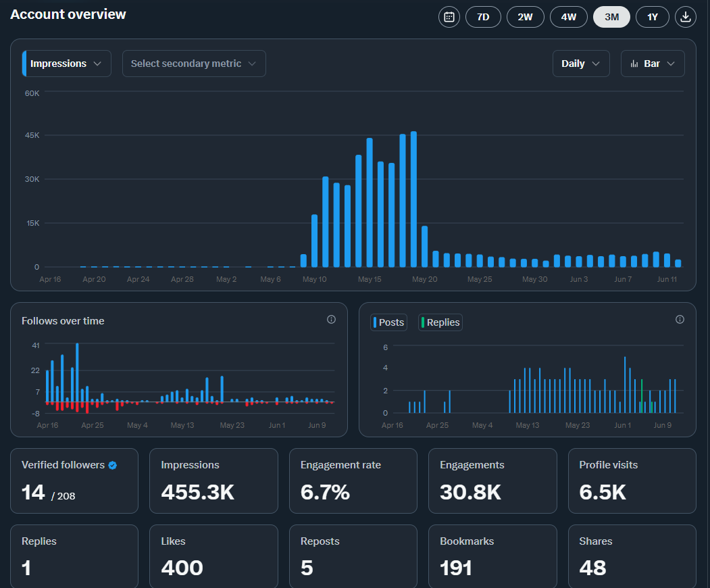This screenshot has width=710, height=588.
Task: Select the 3M time range
Action: (x=612, y=17)
